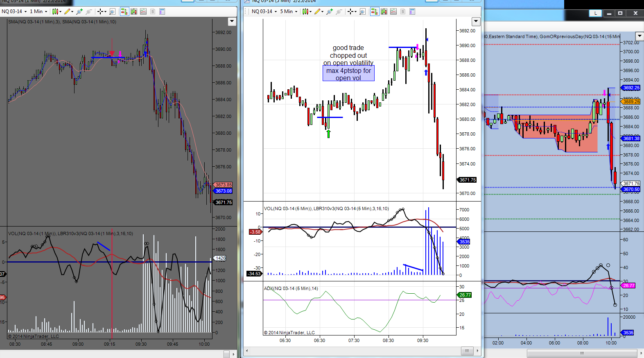This screenshot has width=644, height=358.
Task: Click the 3673.85 red price marker on 1 Min chart
Action: tap(224, 185)
